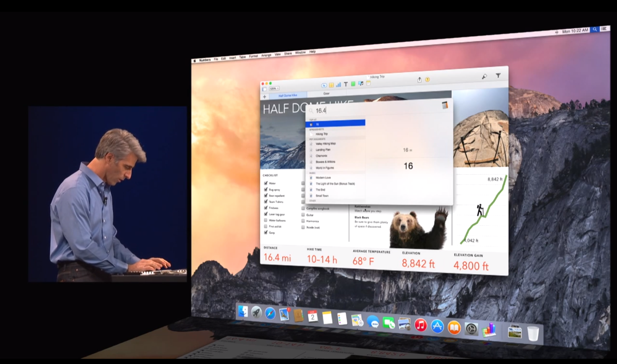Check the Guitar checkbox
617x364 pixels.
click(303, 215)
